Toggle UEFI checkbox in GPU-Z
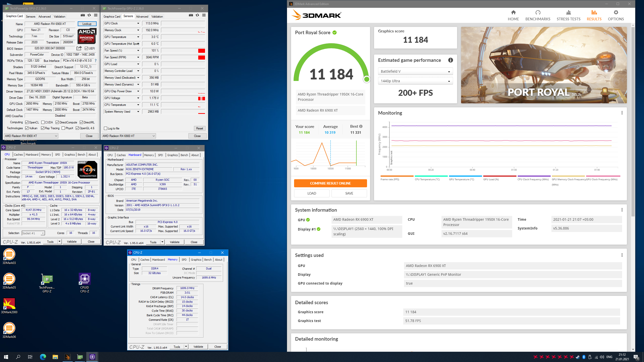Screen dimensions: 644x362 [86, 49]
